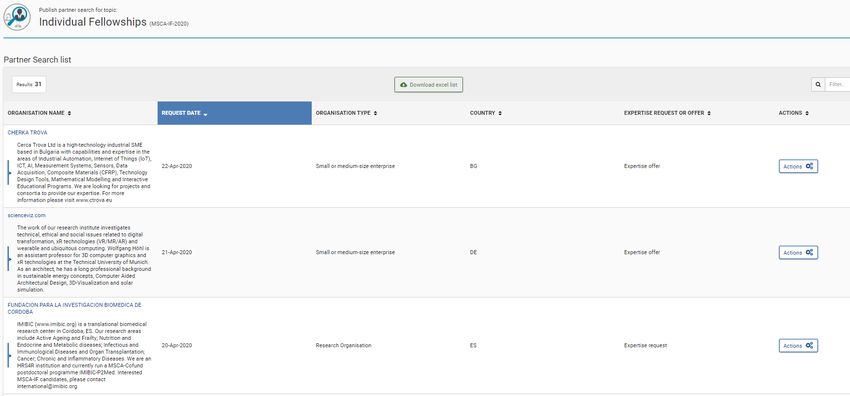Open Actions menu for Cordoba foundation row

[798, 346]
